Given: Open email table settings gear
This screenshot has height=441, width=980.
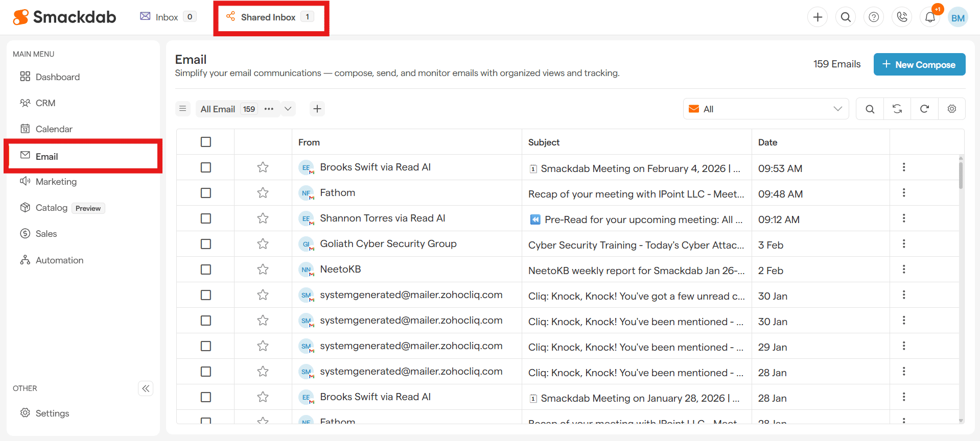Looking at the screenshot, I should click(951, 109).
